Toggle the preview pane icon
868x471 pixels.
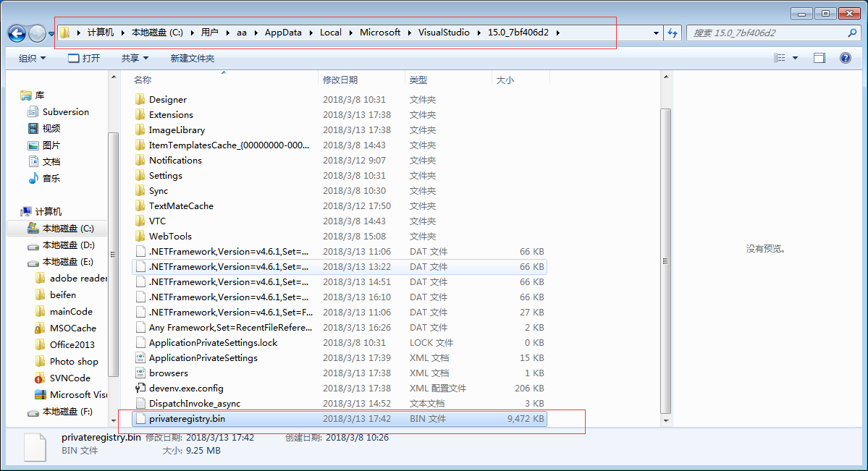pyautogui.click(x=819, y=58)
